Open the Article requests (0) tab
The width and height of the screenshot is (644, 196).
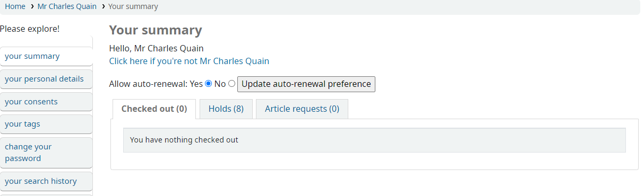[302, 109]
